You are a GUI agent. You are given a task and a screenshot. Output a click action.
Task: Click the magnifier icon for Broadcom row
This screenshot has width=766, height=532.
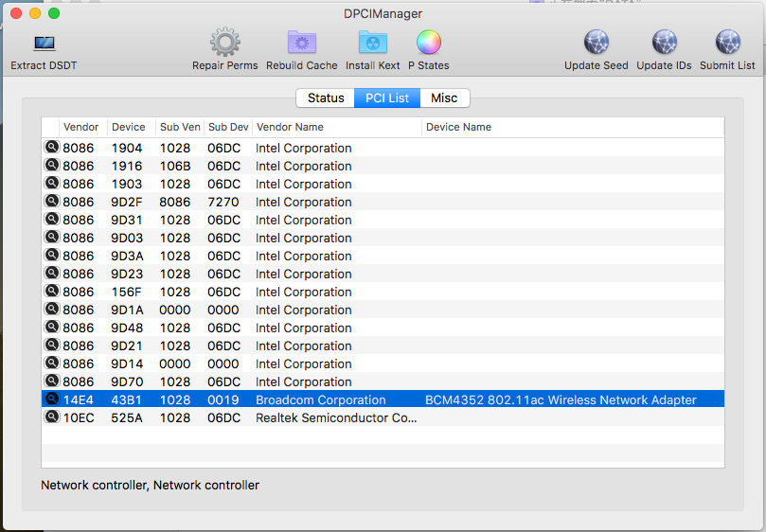tap(51, 399)
